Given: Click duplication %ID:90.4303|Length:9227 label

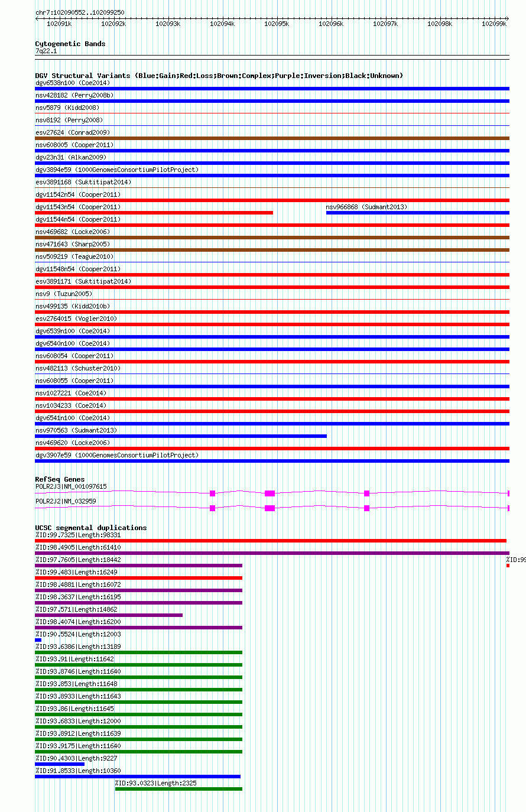Looking at the screenshot, I should (x=76, y=758).
